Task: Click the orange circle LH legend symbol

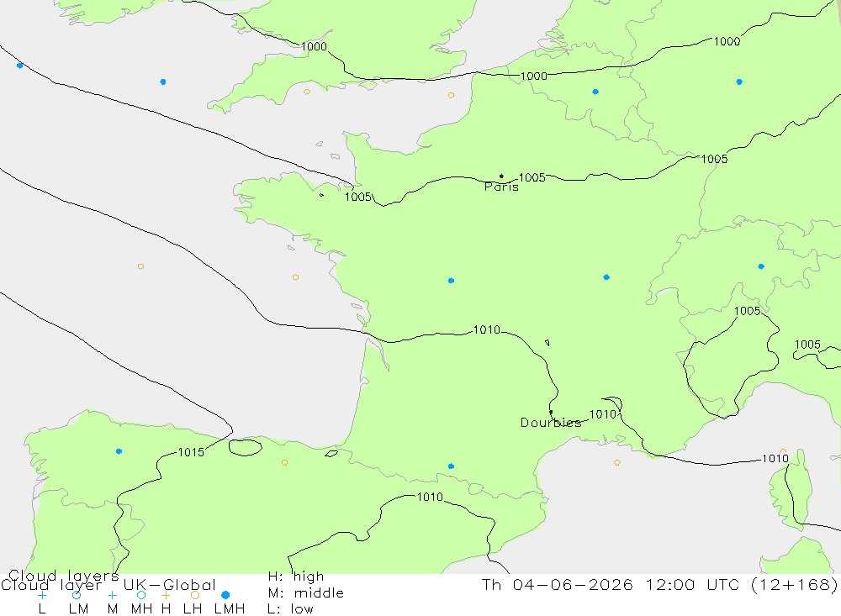Action: coord(195,595)
